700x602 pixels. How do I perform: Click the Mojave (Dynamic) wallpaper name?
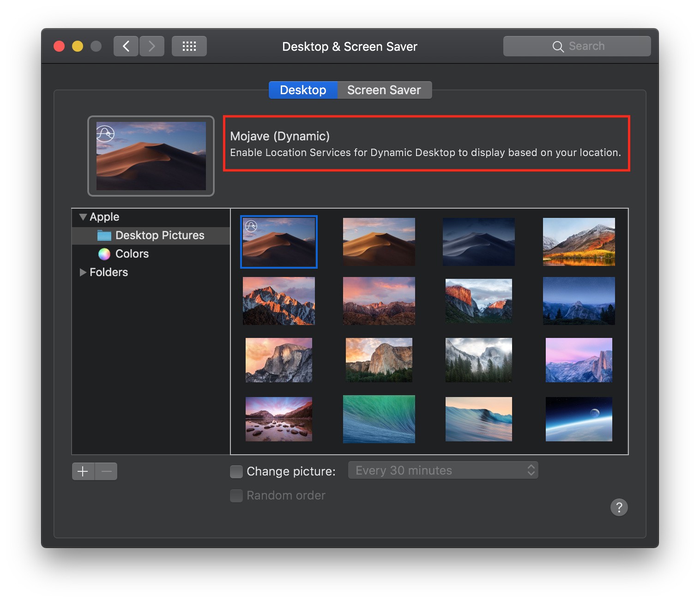[280, 136]
